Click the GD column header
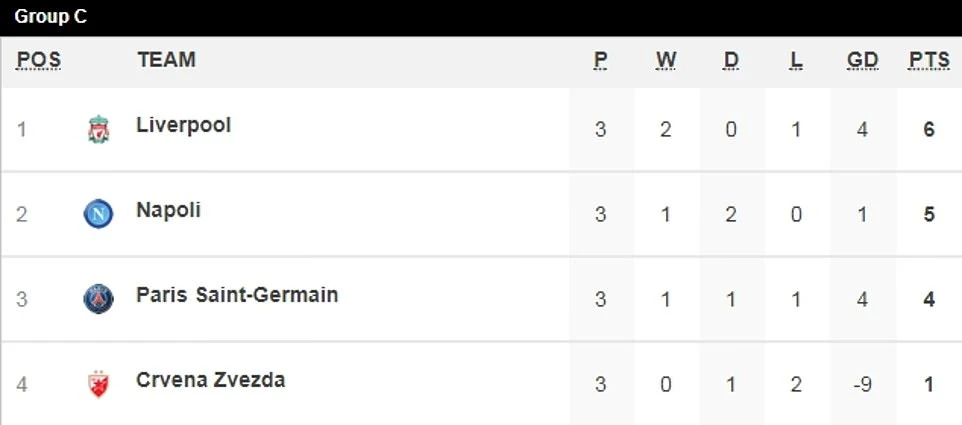Viewport: 962px width, 425px height. tap(862, 60)
